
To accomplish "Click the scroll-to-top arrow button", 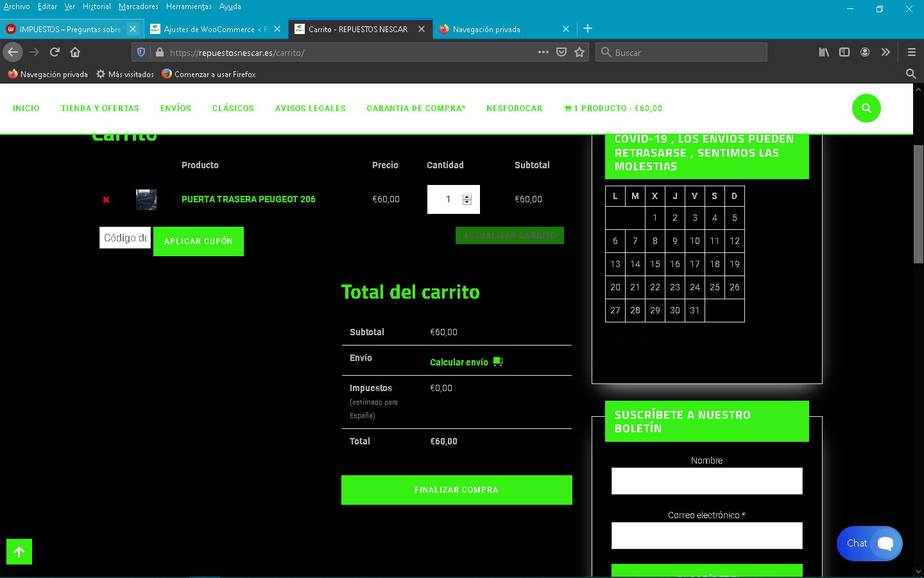I will [x=19, y=552].
